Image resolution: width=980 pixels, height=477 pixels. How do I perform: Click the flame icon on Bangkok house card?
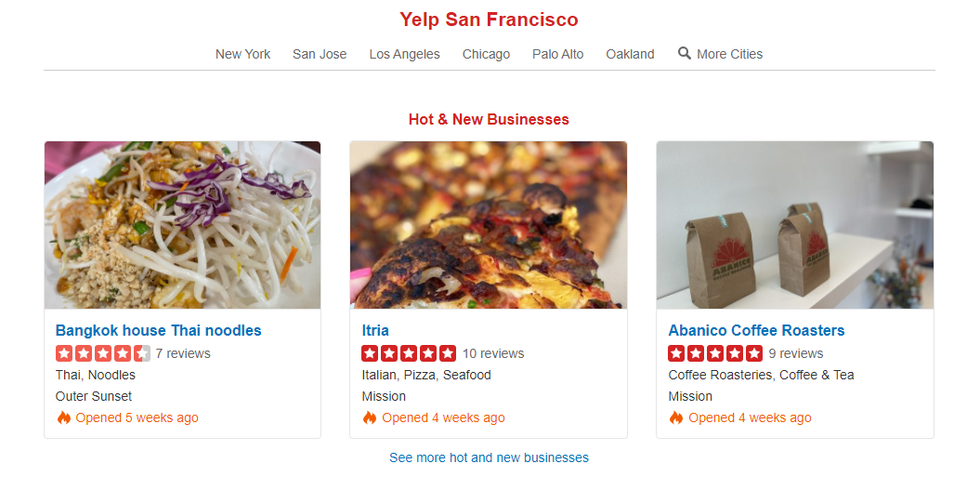(x=64, y=418)
